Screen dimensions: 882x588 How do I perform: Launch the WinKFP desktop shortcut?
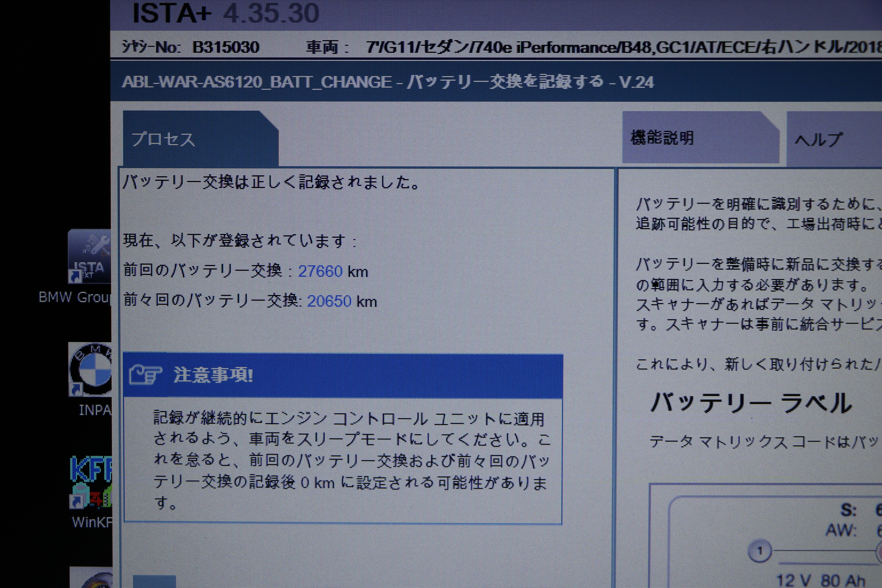click(91, 482)
